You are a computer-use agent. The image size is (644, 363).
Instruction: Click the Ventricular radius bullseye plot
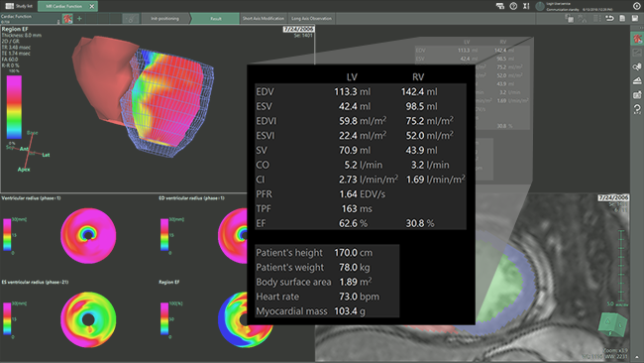click(88, 235)
